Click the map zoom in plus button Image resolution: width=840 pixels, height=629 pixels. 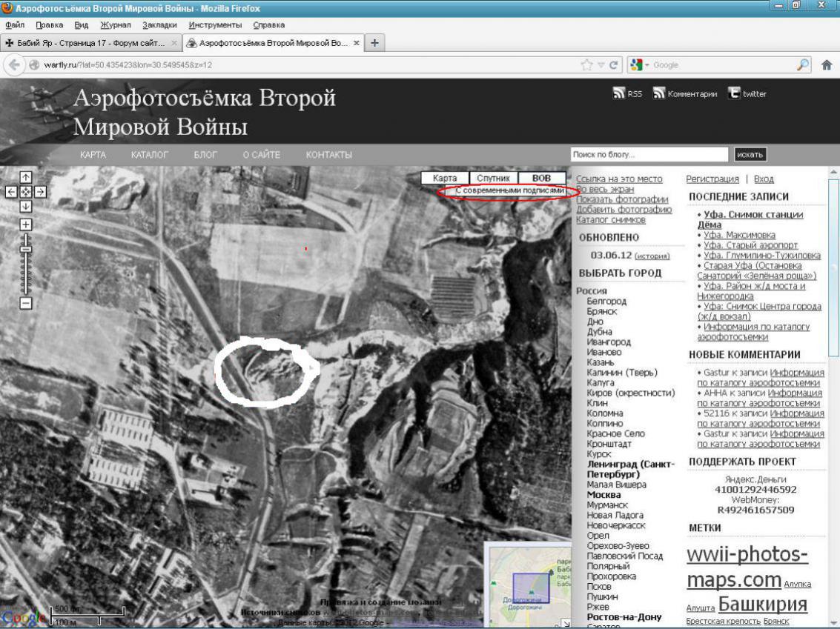pos(25,224)
